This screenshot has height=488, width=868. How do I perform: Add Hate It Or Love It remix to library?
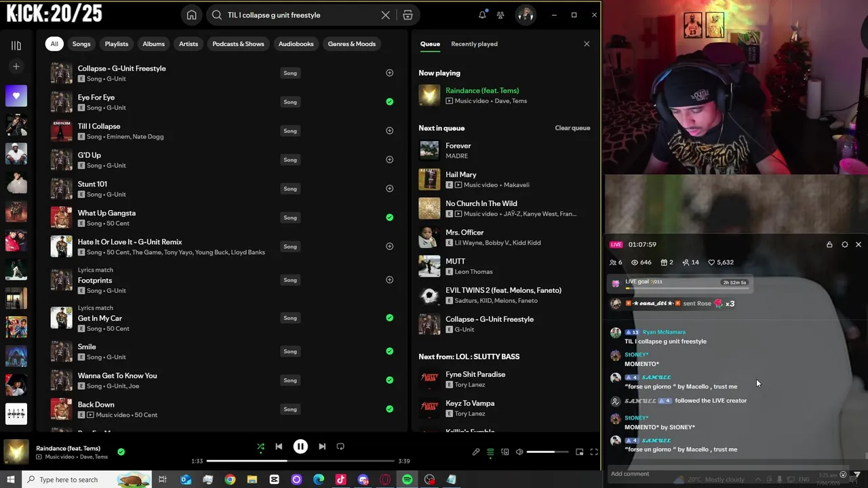tap(389, 247)
